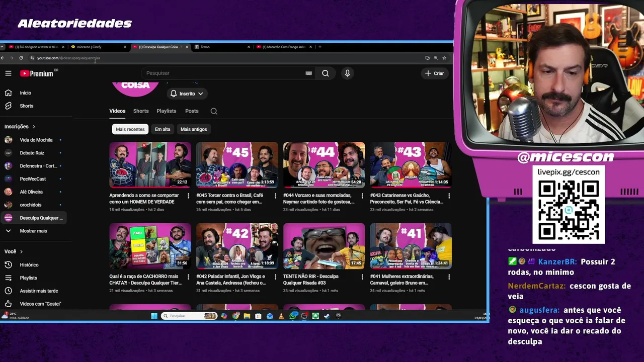The width and height of the screenshot is (644, 362).
Task: Close the Termo browser tab
Action: [x=249, y=47]
